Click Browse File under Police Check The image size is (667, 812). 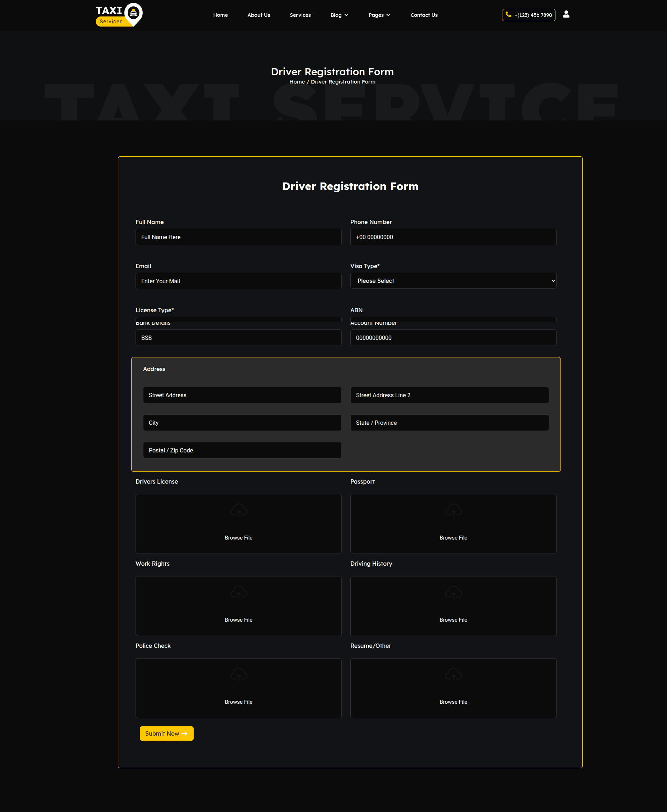238,702
